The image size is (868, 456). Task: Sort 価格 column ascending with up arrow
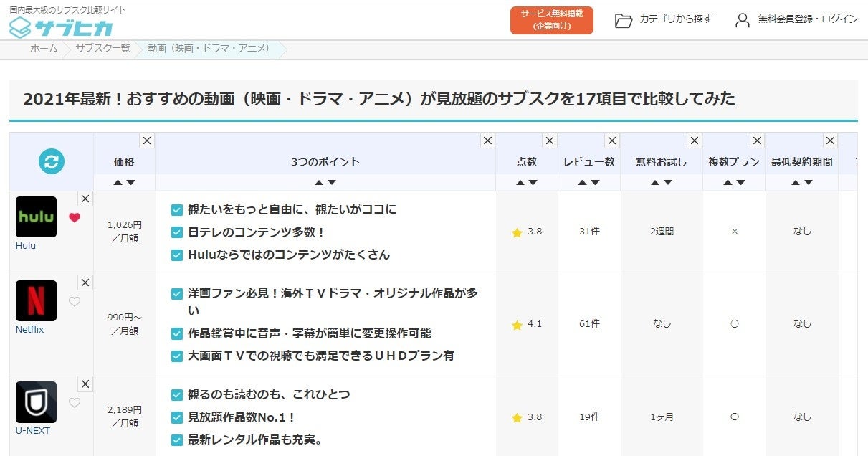[x=118, y=183]
